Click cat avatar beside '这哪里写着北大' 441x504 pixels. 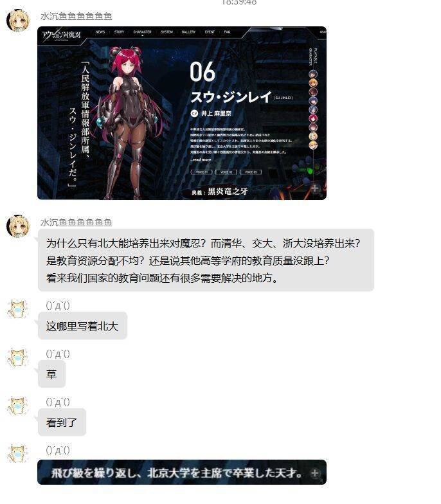point(18,310)
